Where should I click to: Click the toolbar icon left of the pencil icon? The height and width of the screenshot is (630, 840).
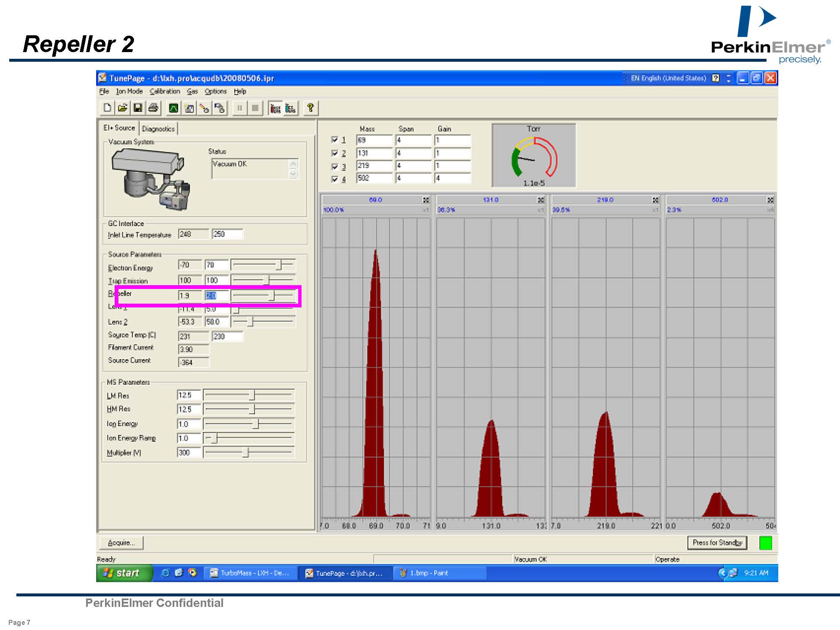189,108
